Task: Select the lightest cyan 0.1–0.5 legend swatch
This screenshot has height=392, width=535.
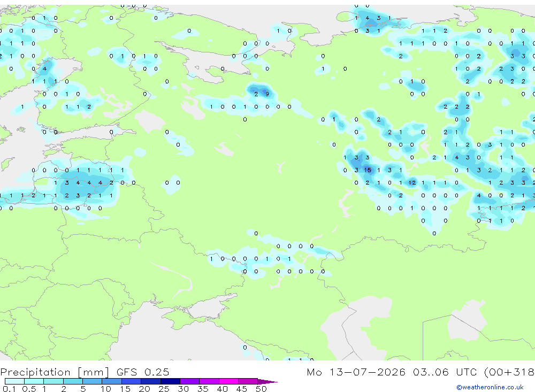Action: point(14,381)
